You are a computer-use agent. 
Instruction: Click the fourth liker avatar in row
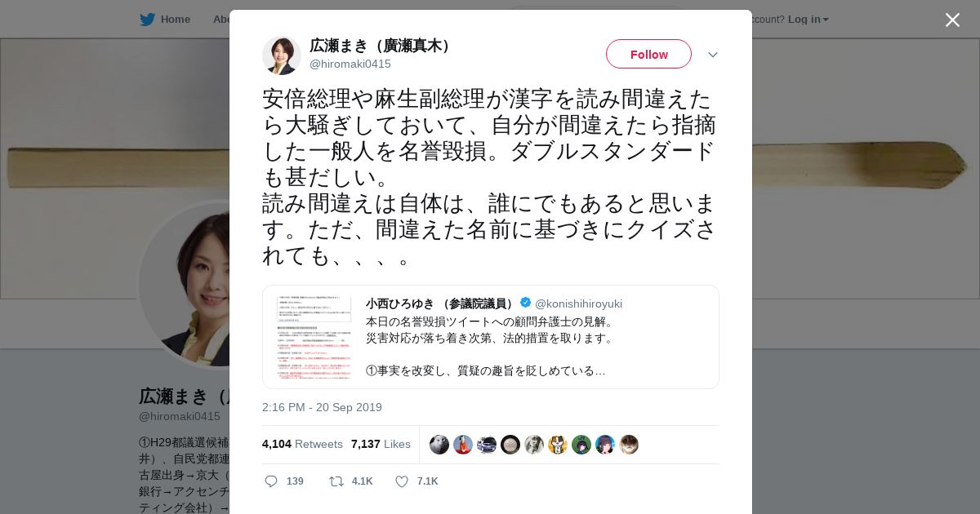(x=510, y=445)
